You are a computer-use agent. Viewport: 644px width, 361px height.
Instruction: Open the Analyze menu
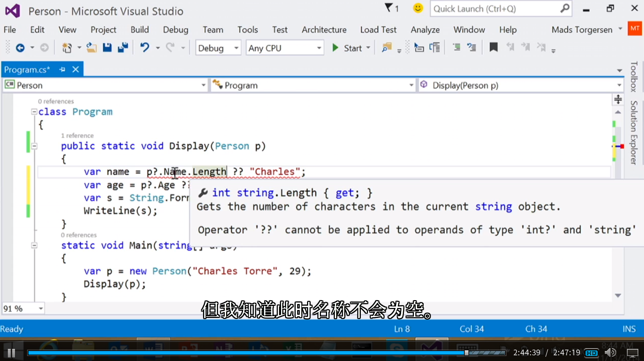(425, 30)
